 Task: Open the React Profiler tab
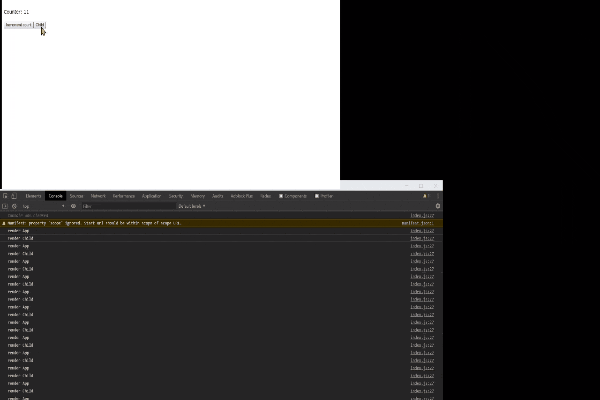click(324, 196)
